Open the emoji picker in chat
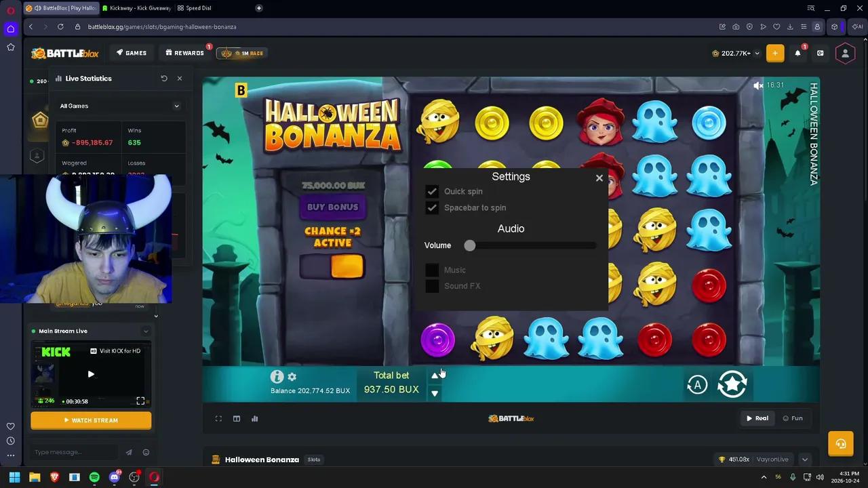868x488 pixels. coord(146,452)
